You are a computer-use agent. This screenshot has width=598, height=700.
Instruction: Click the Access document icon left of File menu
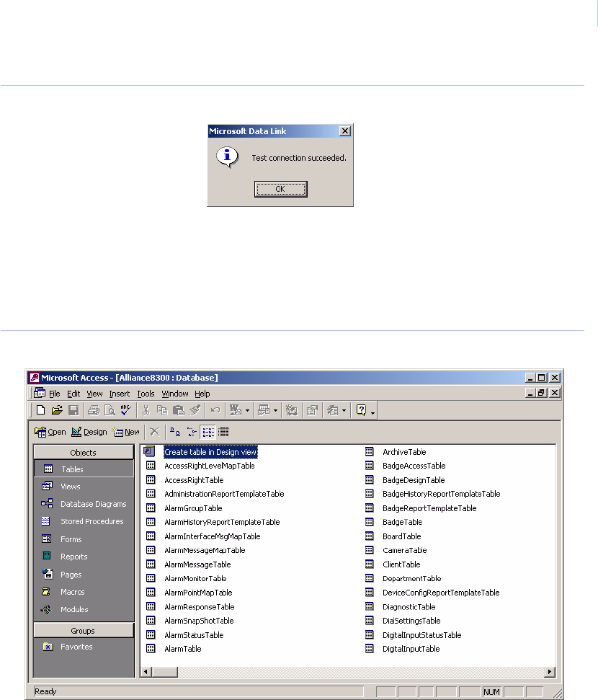coord(40,393)
